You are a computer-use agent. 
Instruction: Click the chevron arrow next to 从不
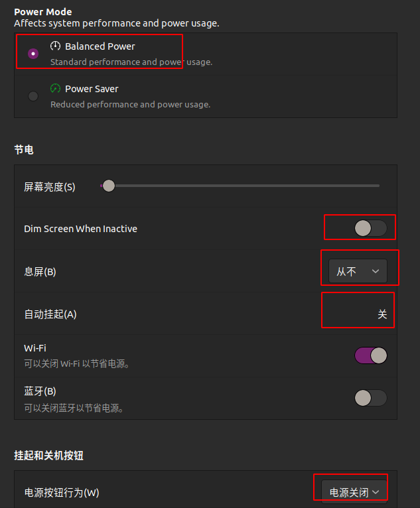[x=376, y=271]
